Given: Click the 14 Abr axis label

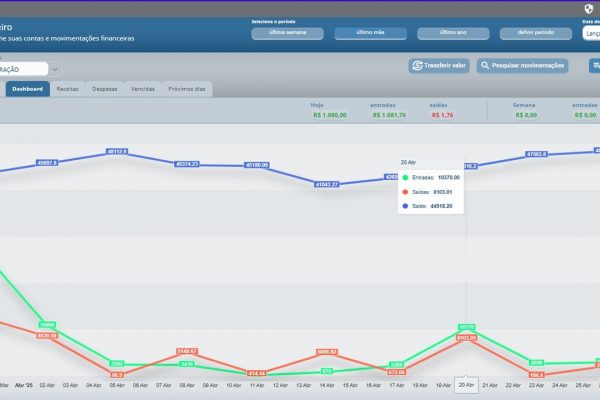Looking at the screenshot, I should pos(327,385).
